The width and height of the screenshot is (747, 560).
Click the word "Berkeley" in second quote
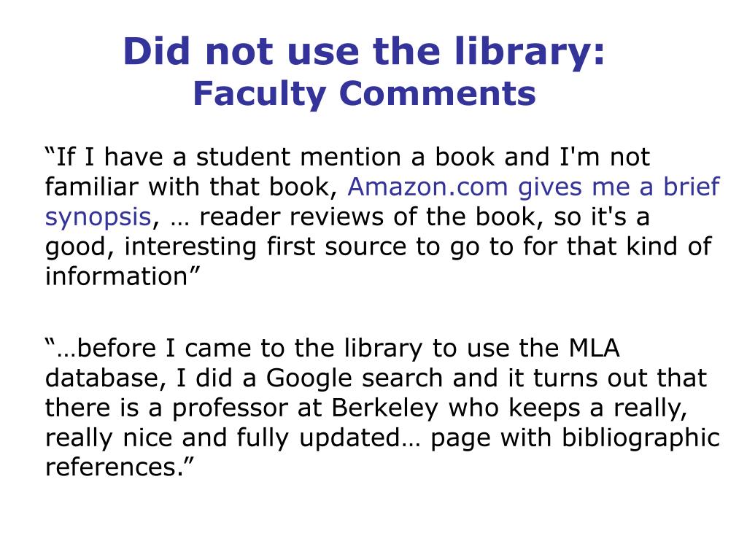pos(385,409)
